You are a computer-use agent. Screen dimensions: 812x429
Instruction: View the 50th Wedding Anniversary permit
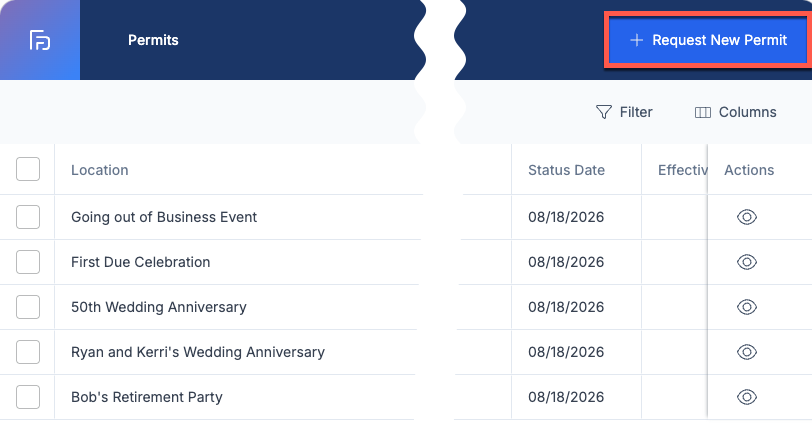point(747,307)
